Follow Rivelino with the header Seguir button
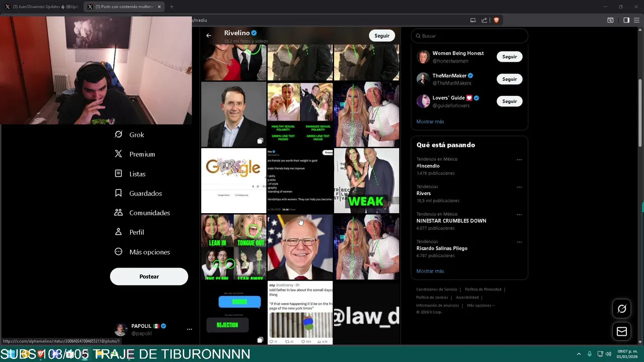The image size is (644, 362). tap(382, 36)
